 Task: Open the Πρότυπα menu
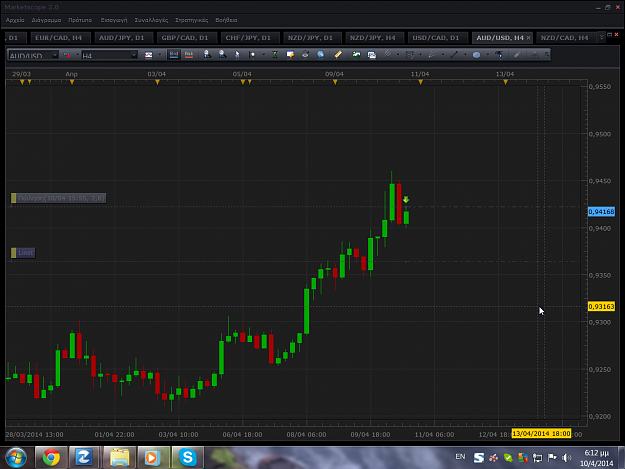tap(80, 20)
